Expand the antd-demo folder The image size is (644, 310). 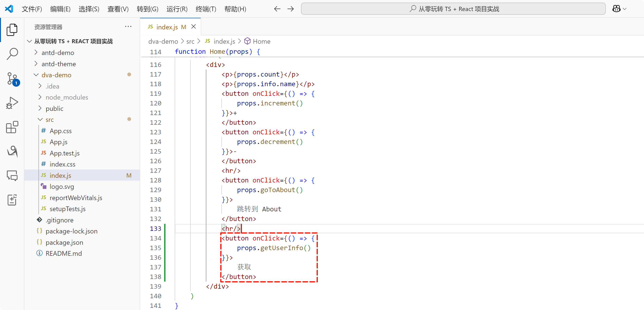pos(58,53)
